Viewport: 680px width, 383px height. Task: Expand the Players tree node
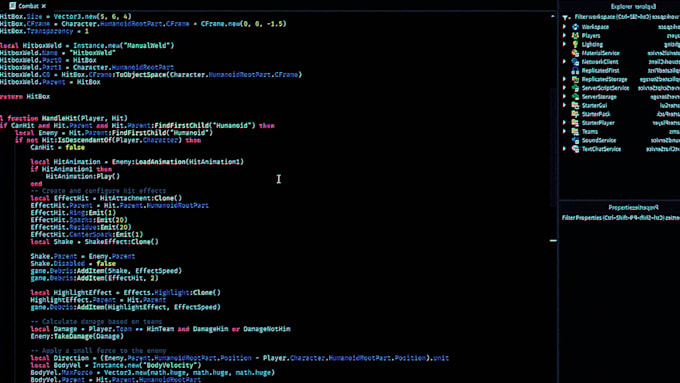coord(565,36)
